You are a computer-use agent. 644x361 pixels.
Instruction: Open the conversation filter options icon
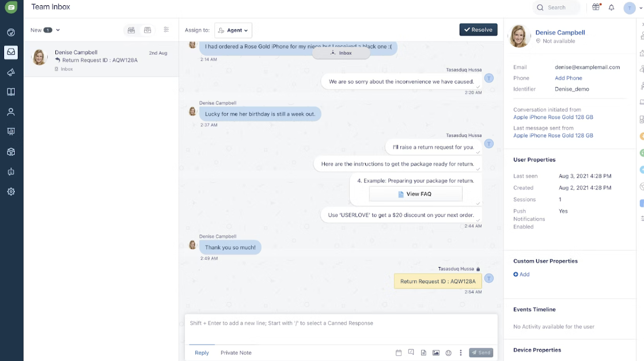[166, 29]
